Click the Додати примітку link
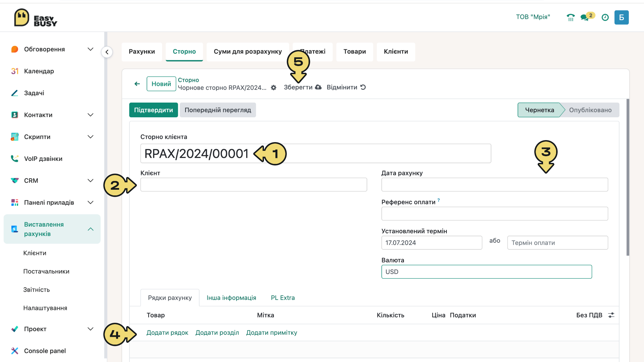Viewport: 644px width, 362px height. click(272, 333)
